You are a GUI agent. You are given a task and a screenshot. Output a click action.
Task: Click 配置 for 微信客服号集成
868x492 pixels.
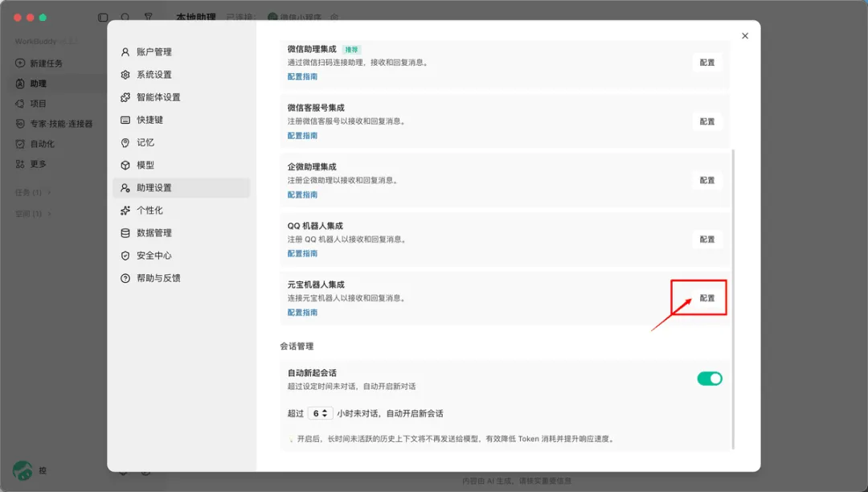pos(707,121)
